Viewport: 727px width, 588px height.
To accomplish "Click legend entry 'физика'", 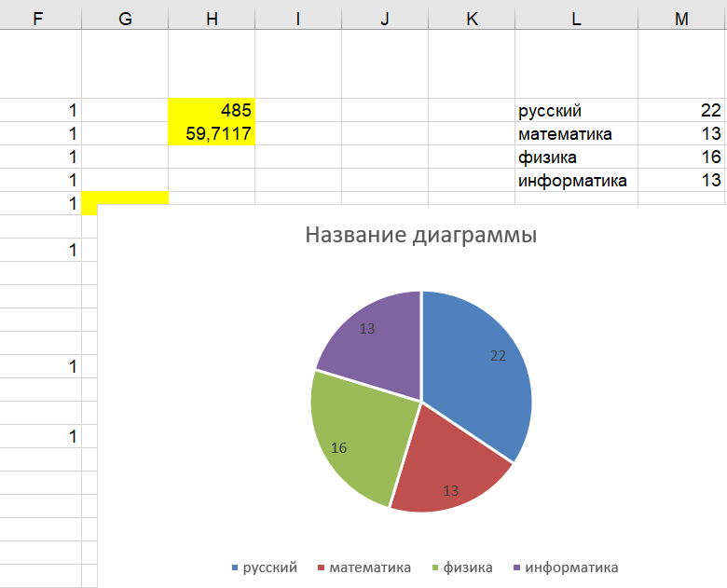I will [467, 567].
